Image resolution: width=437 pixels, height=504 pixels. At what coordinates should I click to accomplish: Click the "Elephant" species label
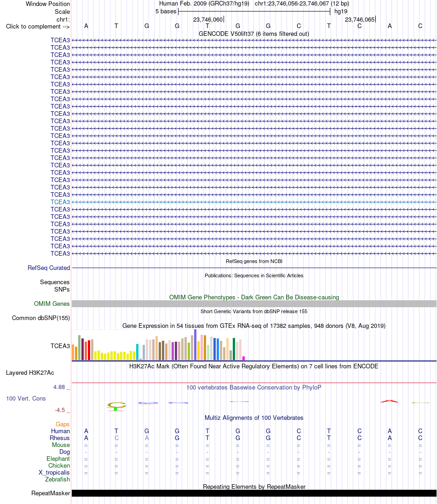pos(58,458)
